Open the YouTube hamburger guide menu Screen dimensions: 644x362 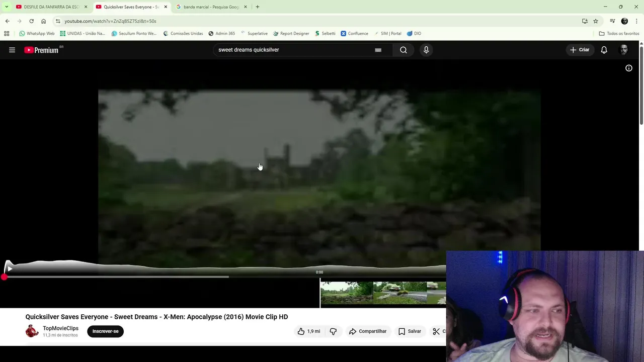point(12,50)
